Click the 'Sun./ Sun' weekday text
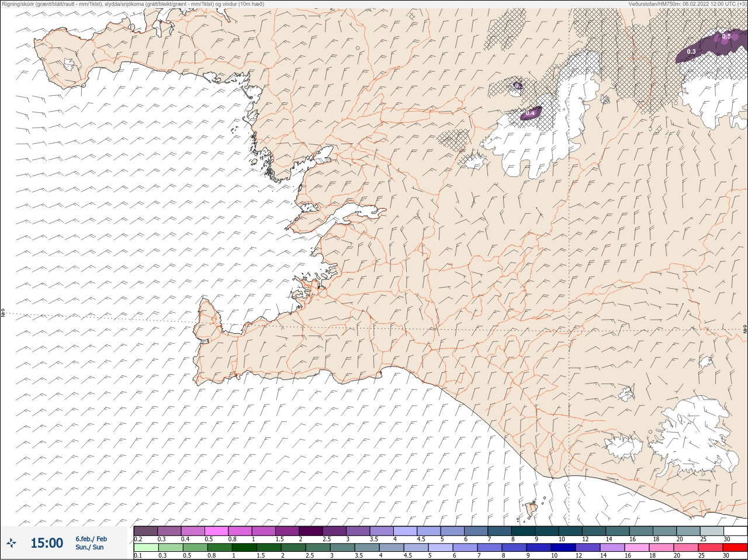Image resolution: width=748 pixels, height=560 pixels. point(89,547)
